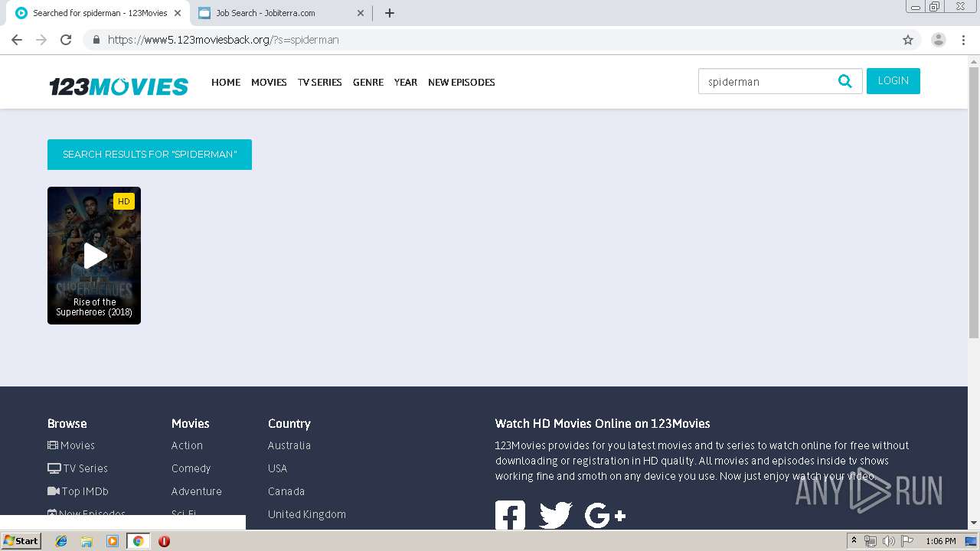Bookmark this page with star icon
Image resolution: width=980 pixels, height=551 pixels.
pyautogui.click(x=908, y=40)
